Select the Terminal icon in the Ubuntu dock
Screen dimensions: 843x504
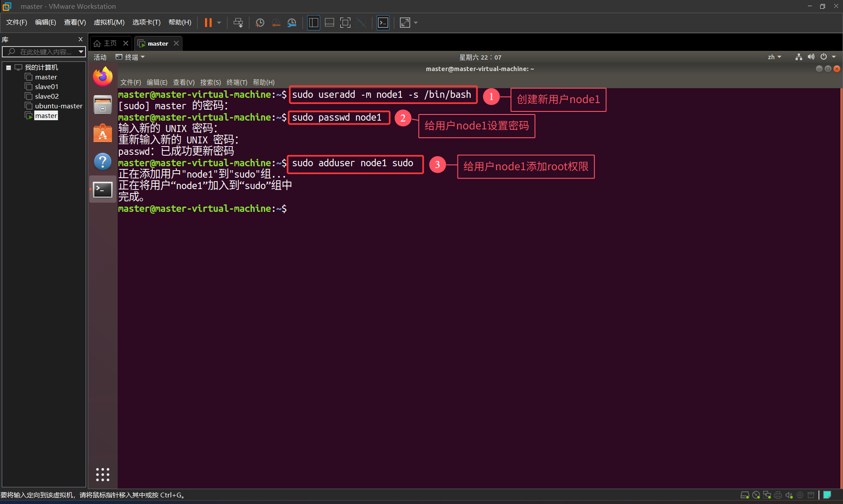pos(102,189)
